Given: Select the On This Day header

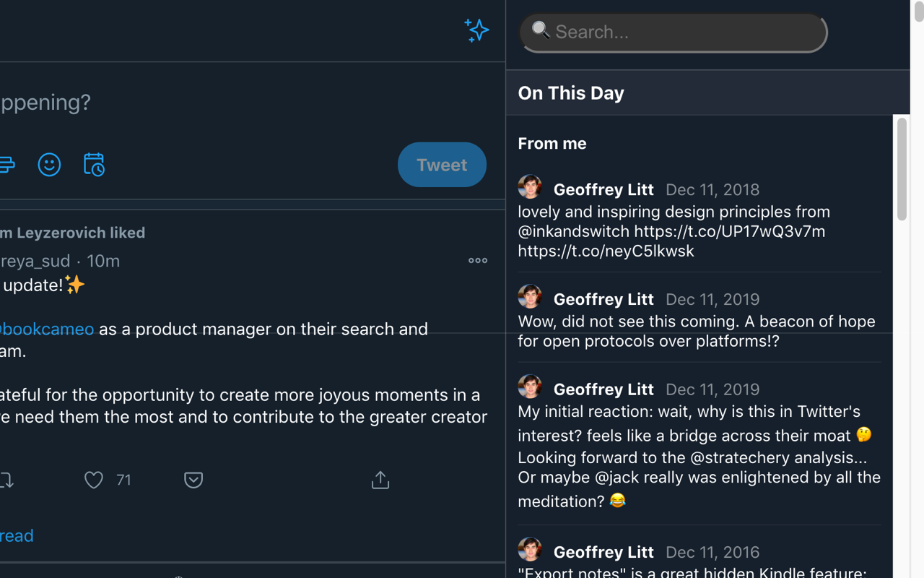Looking at the screenshot, I should [x=571, y=93].
